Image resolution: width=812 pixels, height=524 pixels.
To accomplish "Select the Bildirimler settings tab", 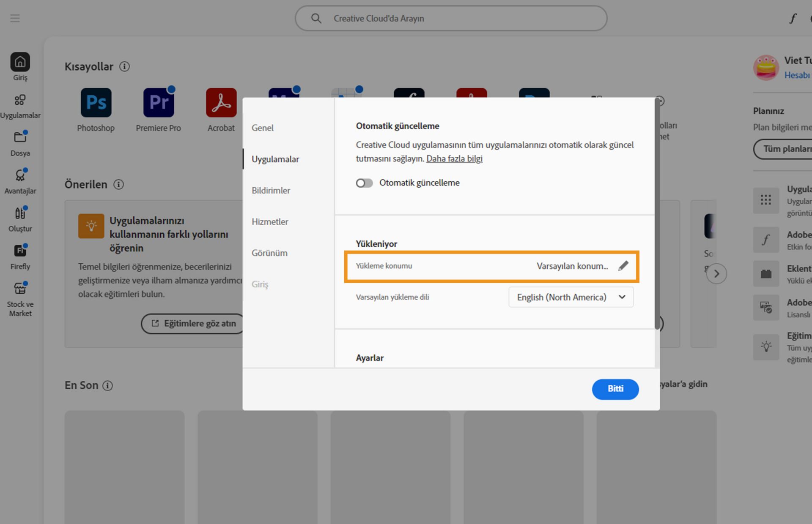I will [x=271, y=190].
